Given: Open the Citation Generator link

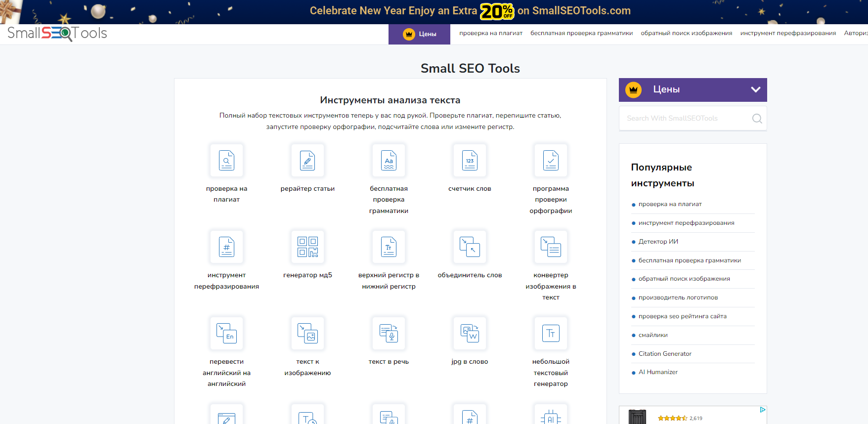Looking at the screenshot, I should pos(665,354).
